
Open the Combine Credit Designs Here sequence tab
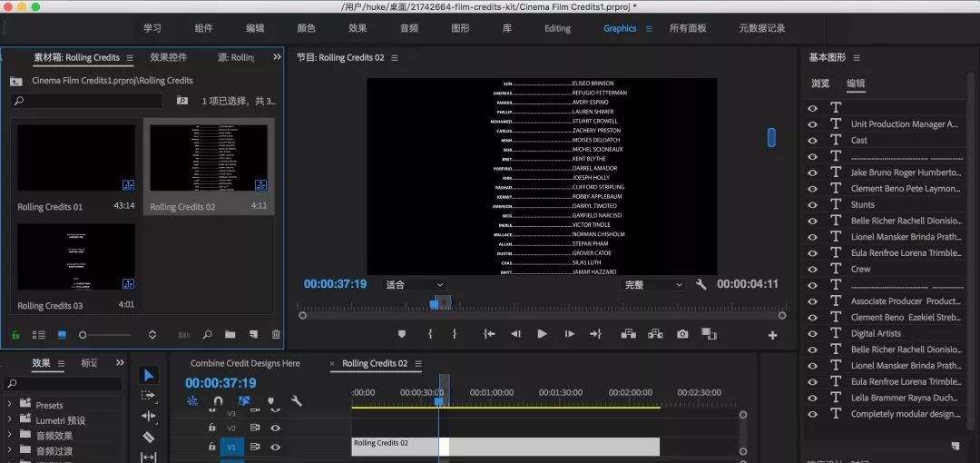pos(245,363)
